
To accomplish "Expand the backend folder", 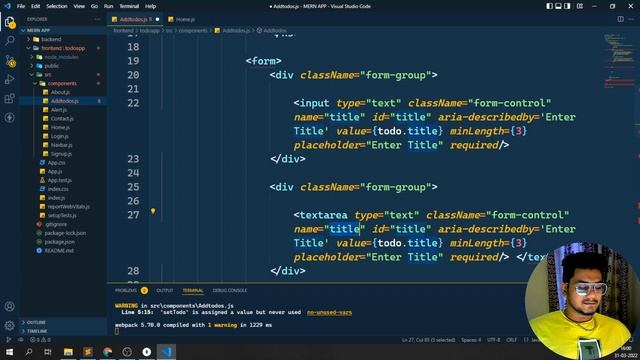I will point(51,39).
